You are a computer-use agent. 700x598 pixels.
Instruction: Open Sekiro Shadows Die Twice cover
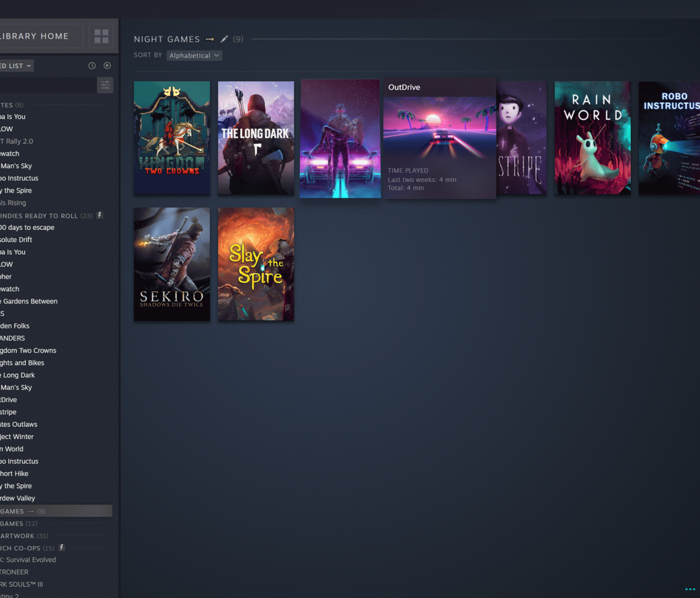(171, 264)
